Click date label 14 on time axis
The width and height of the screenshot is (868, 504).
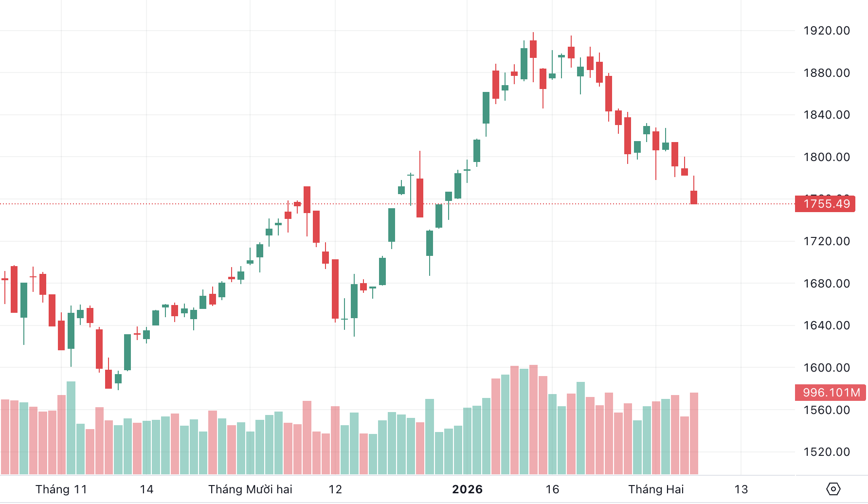pyautogui.click(x=146, y=489)
